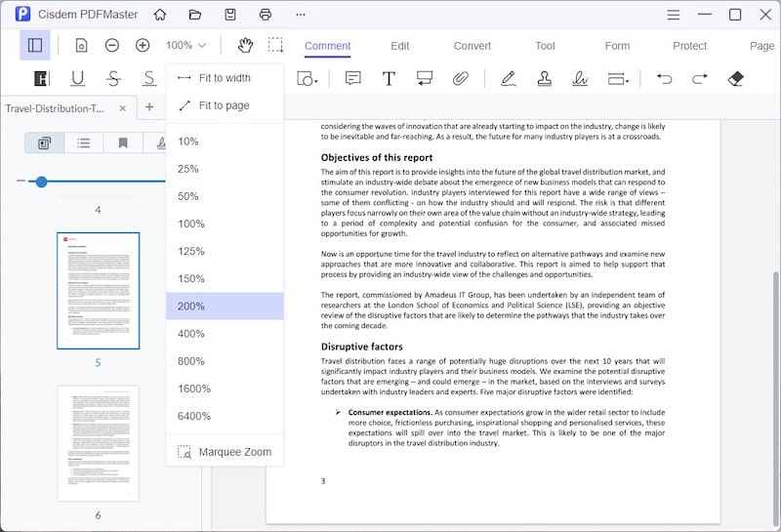Select the Signature tool
Viewport: 781px width, 532px height.
[x=580, y=78]
